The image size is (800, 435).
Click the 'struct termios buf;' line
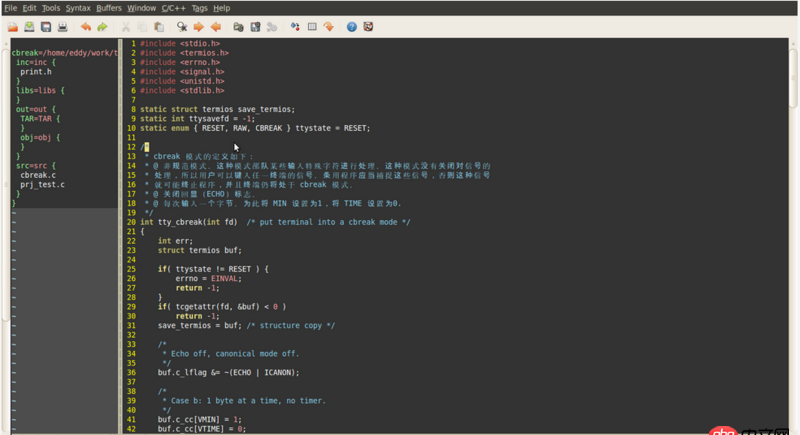[x=200, y=250]
